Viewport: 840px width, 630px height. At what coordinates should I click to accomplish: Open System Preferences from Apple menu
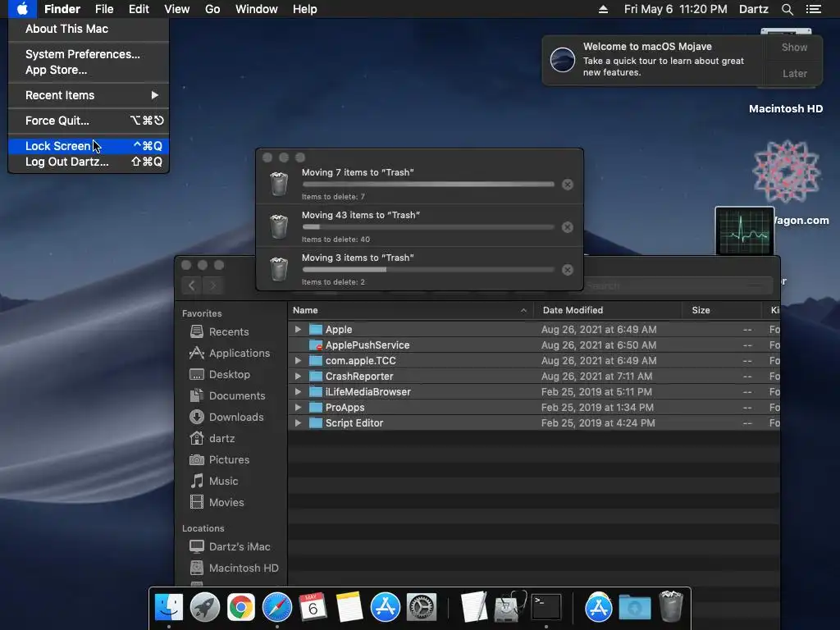(89, 54)
